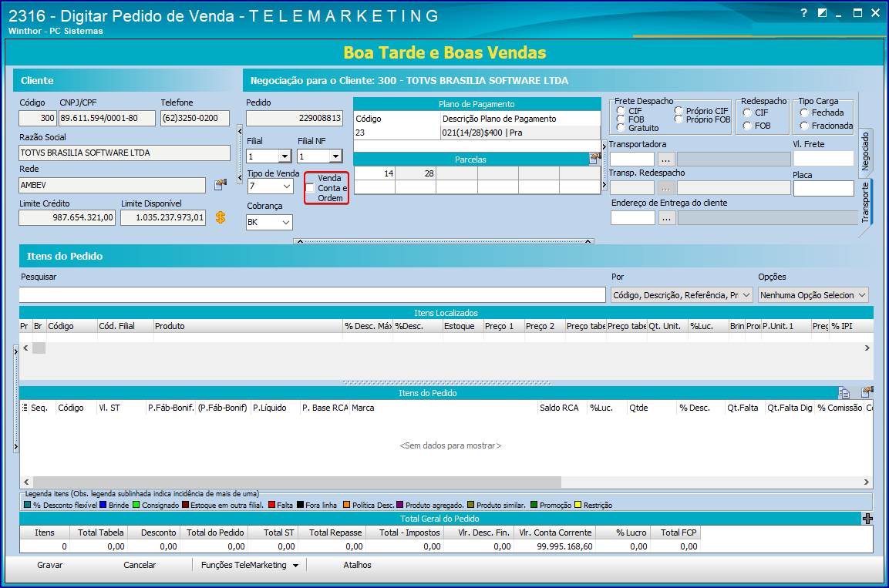
Task: Select CIF under Redespacho
Action: tap(747, 113)
